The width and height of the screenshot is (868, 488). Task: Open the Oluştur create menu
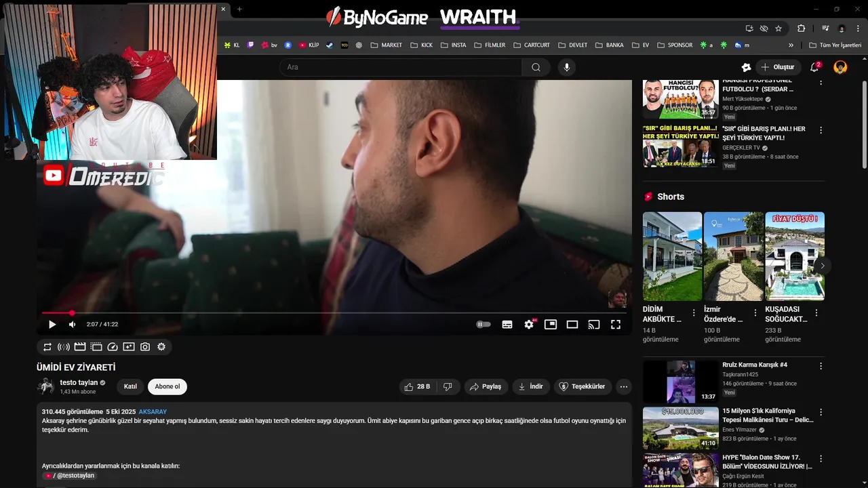coord(778,67)
